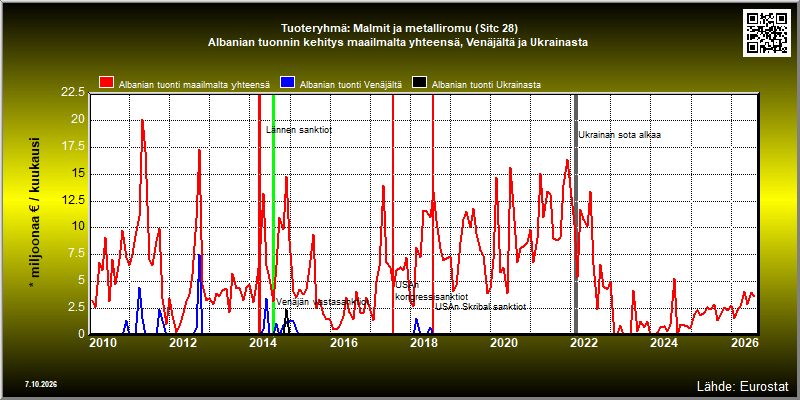
Task: Click the y-axis value 7.5
Action: 77,254
